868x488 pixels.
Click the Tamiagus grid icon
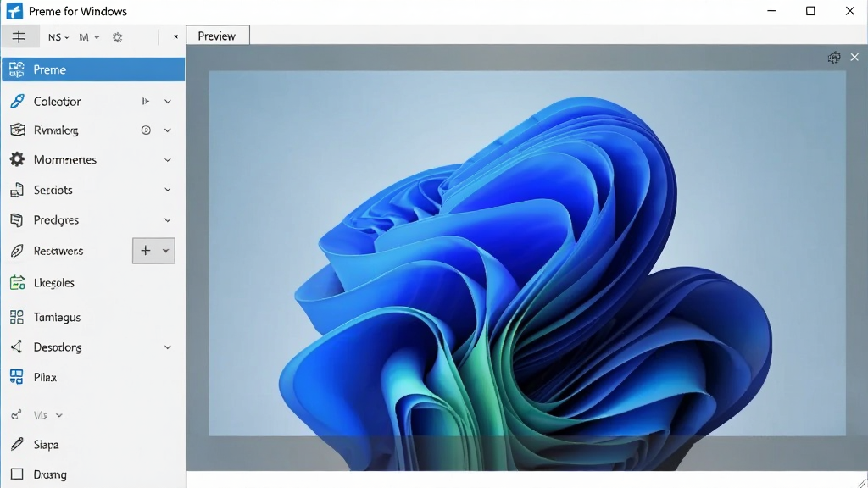point(17,317)
